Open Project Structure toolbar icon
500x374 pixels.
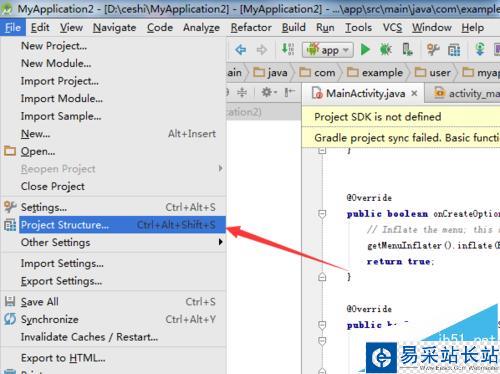point(454,50)
